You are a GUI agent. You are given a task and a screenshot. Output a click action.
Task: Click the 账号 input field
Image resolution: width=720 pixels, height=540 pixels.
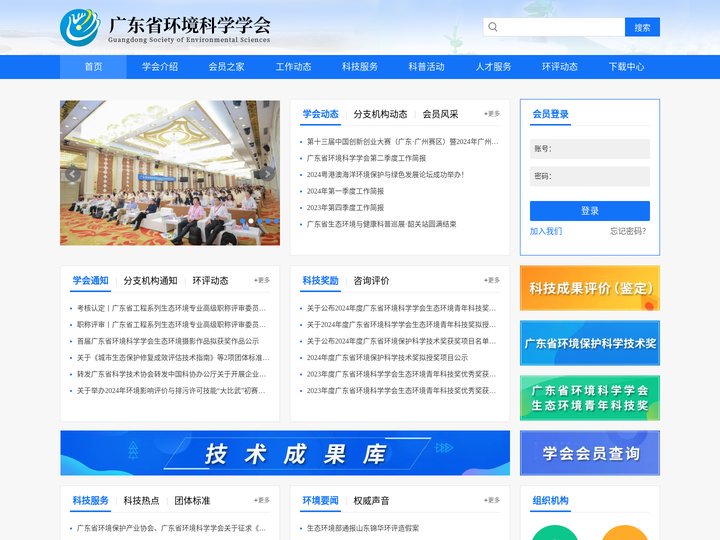pyautogui.click(x=590, y=149)
